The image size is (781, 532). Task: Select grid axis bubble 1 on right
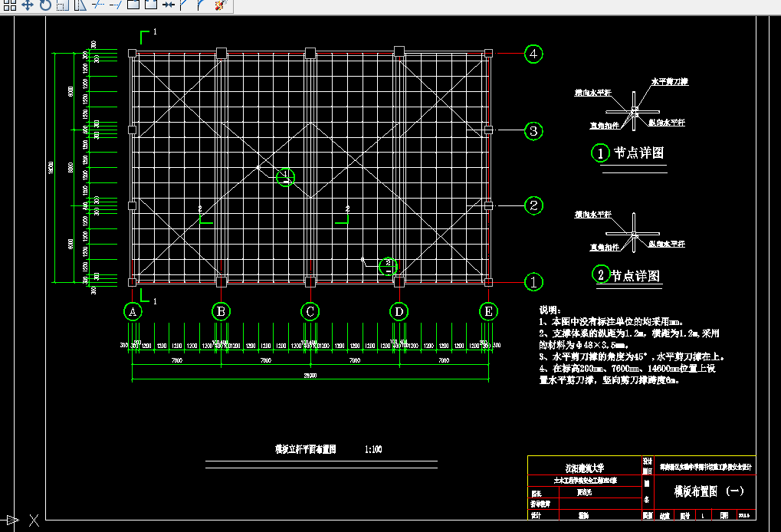(533, 282)
